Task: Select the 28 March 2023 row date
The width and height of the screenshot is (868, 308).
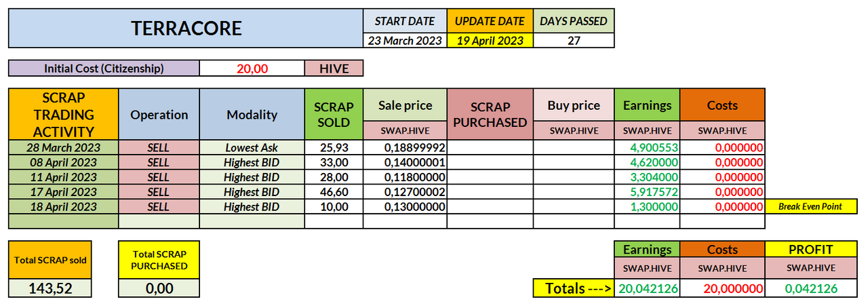Action: click(x=64, y=147)
